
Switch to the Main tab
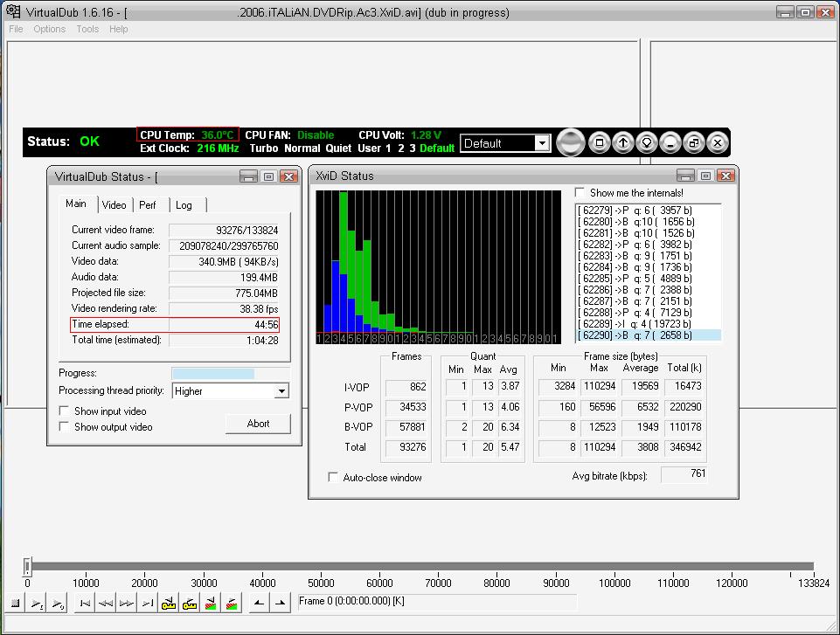coord(76,204)
